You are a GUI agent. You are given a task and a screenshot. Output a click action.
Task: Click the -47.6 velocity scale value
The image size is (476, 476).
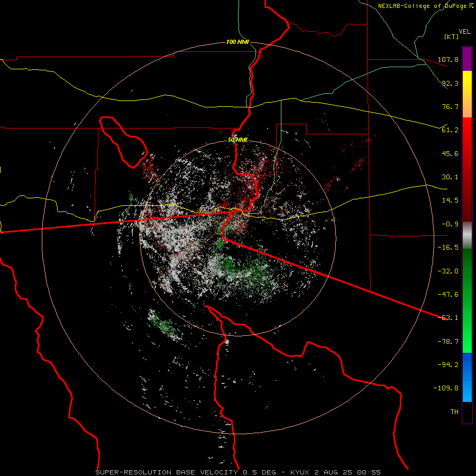coord(448,295)
